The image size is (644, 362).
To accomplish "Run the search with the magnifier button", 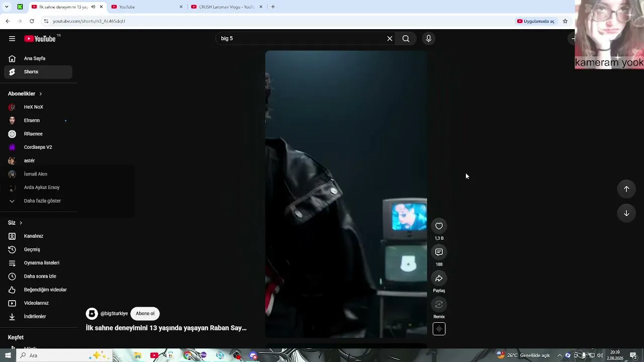I will pyautogui.click(x=406, y=39).
